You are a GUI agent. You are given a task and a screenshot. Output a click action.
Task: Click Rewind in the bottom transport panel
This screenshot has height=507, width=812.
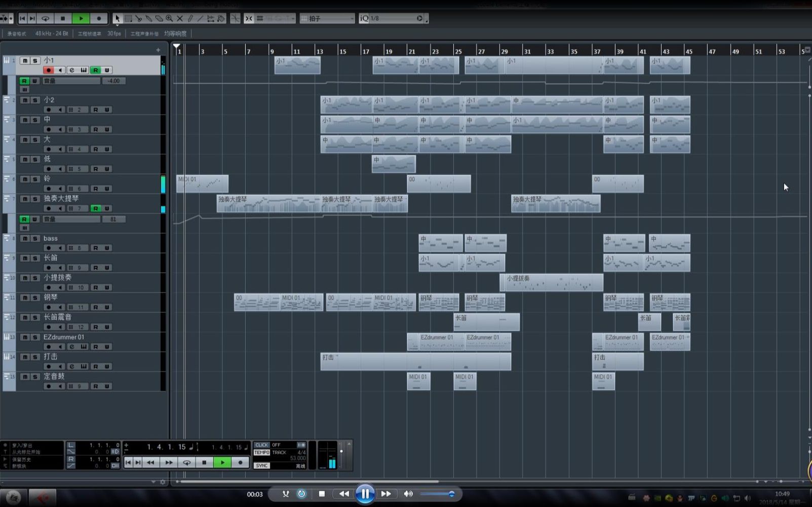[x=151, y=462]
